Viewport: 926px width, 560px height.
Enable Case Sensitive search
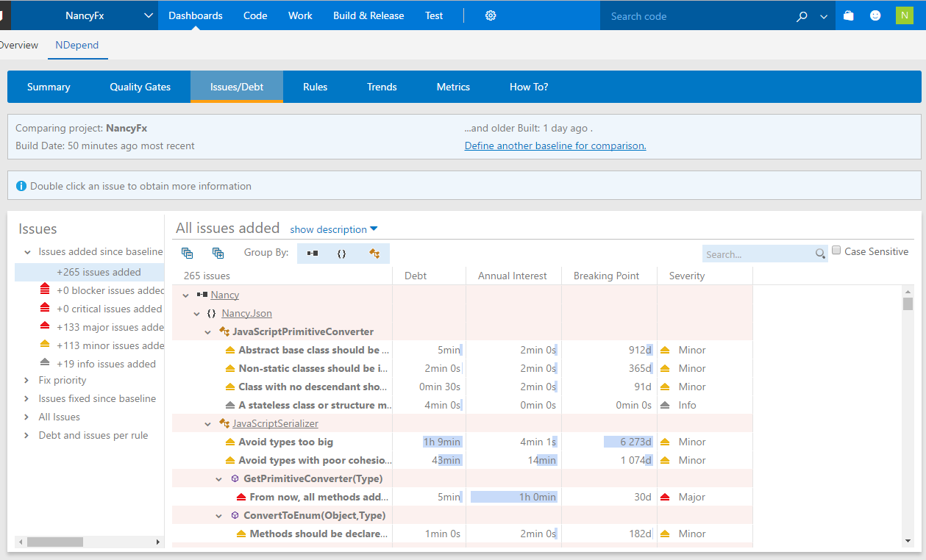tap(836, 250)
